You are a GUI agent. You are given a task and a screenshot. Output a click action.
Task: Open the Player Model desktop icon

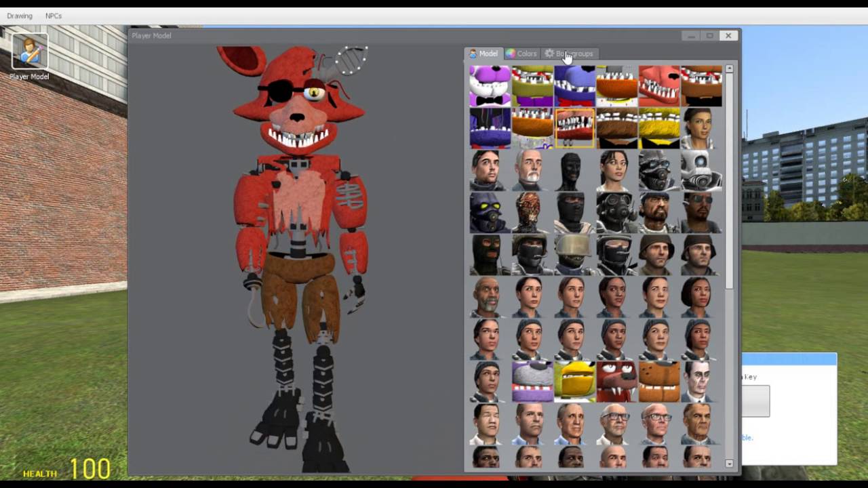point(29,57)
